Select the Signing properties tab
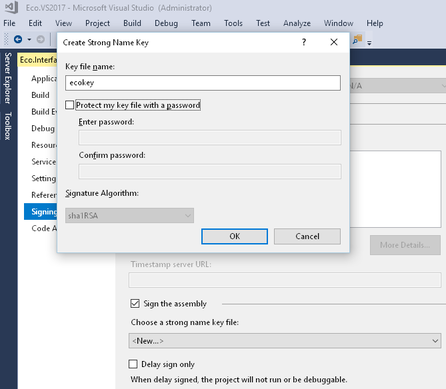The height and width of the screenshot is (389, 446). 41,212
